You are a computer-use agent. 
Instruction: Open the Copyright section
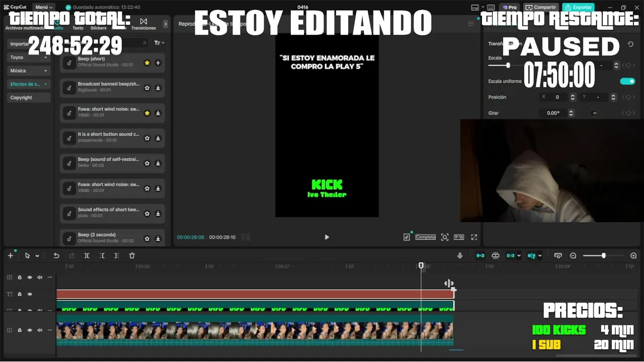(29, 98)
